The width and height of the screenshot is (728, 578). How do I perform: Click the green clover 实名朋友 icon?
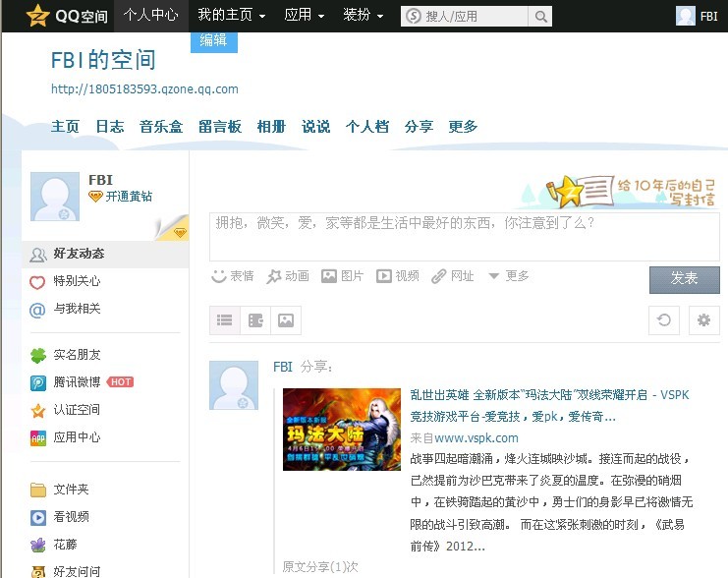(38, 356)
